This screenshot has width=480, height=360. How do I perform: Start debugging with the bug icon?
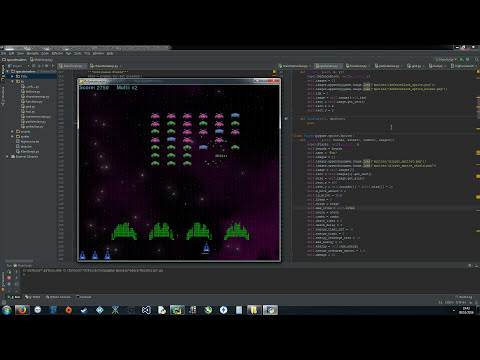467,59
